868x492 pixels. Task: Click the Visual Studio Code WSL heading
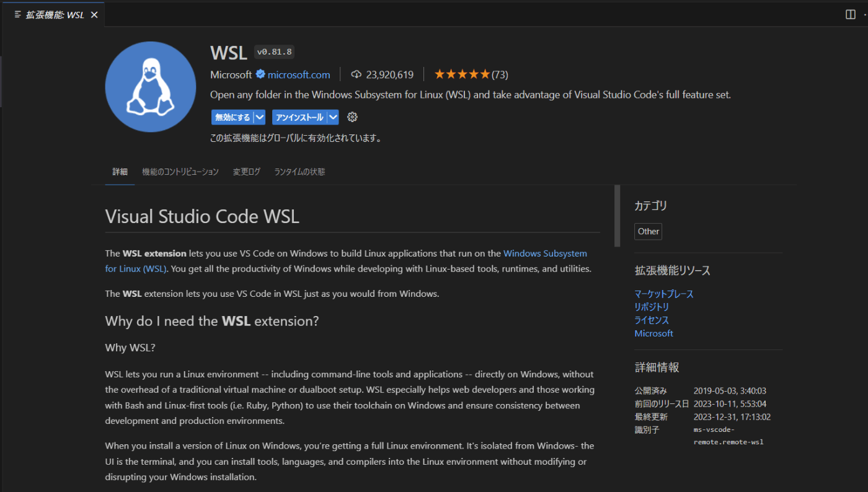click(x=202, y=216)
